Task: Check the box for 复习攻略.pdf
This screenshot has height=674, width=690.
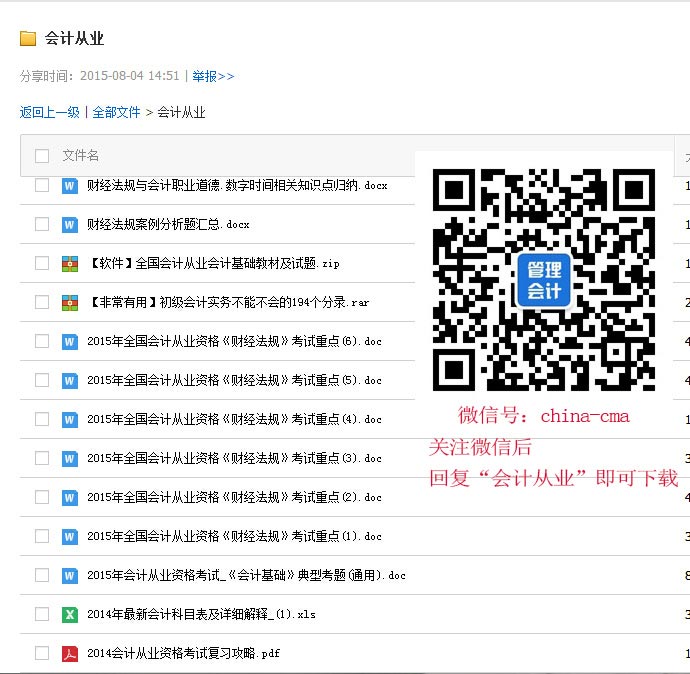Action: click(42, 653)
